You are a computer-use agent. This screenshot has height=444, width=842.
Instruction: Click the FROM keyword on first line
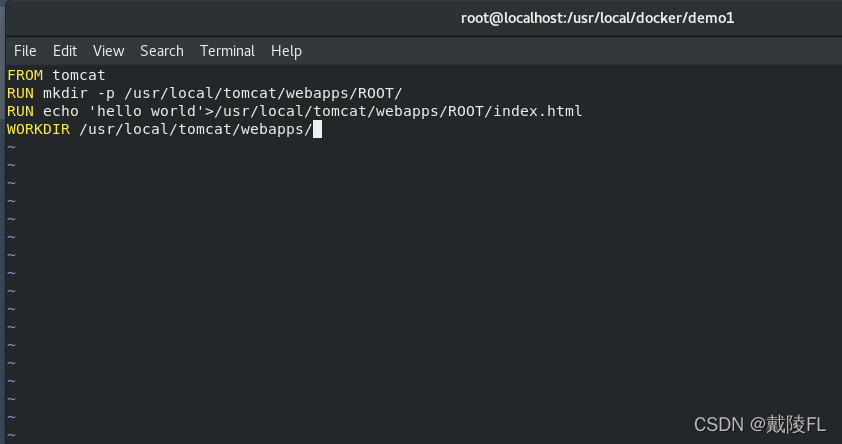(x=25, y=75)
